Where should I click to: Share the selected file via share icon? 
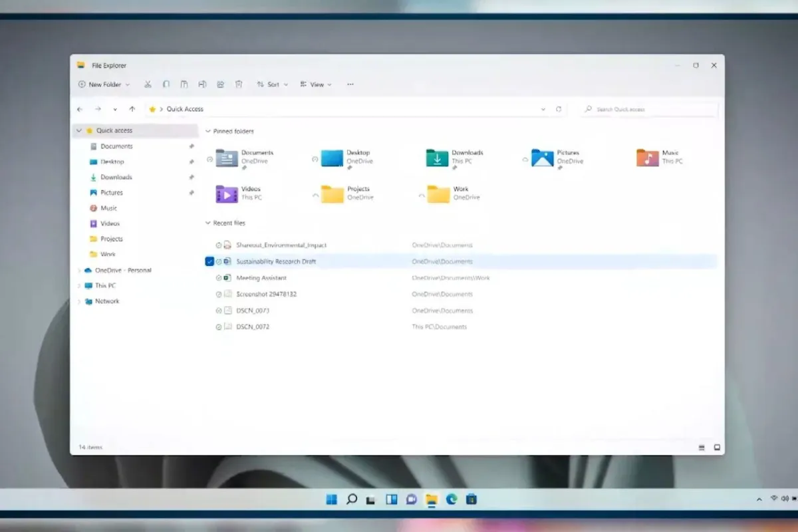pyautogui.click(x=221, y=84)
